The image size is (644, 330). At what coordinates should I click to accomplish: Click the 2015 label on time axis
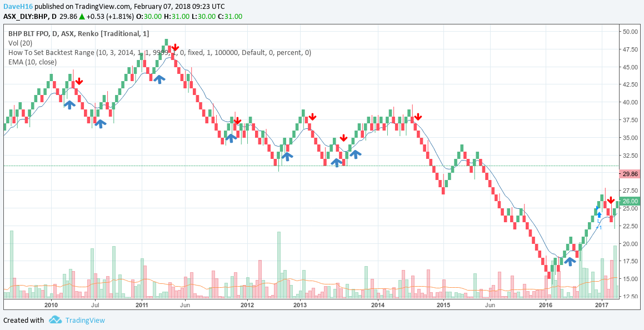click(443, 305)
